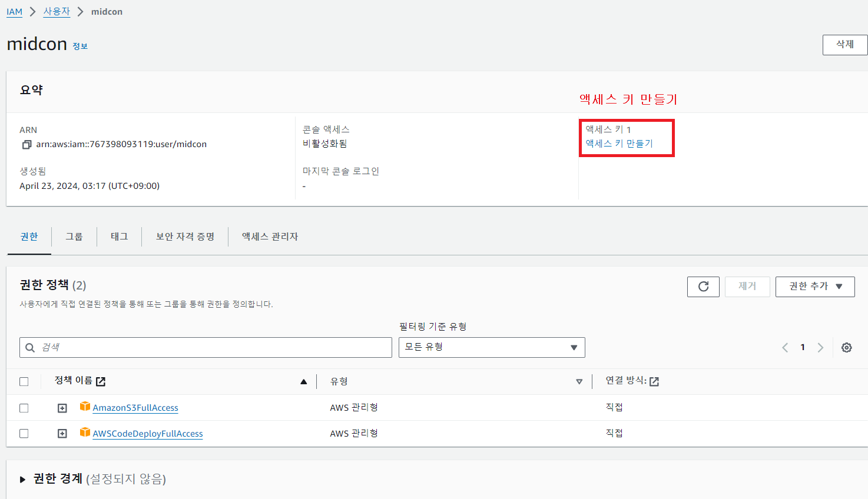Click the external link icon beside 연결 방식
Screen dimensions: 868x499
[x=654, y=381]
